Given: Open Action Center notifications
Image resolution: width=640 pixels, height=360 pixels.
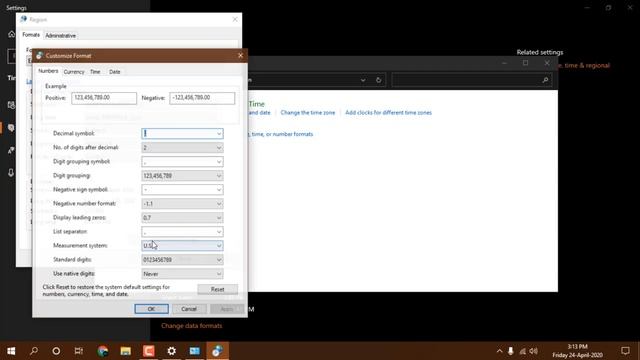Looking at the screenshot, I should pos(625,351).
